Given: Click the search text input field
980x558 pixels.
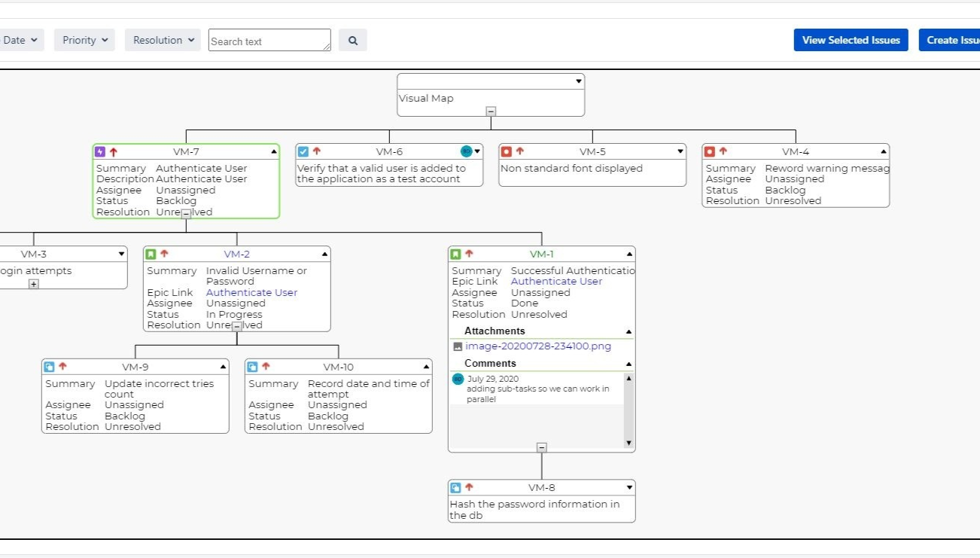Looking at the screenshot, I should pos(268,40).
